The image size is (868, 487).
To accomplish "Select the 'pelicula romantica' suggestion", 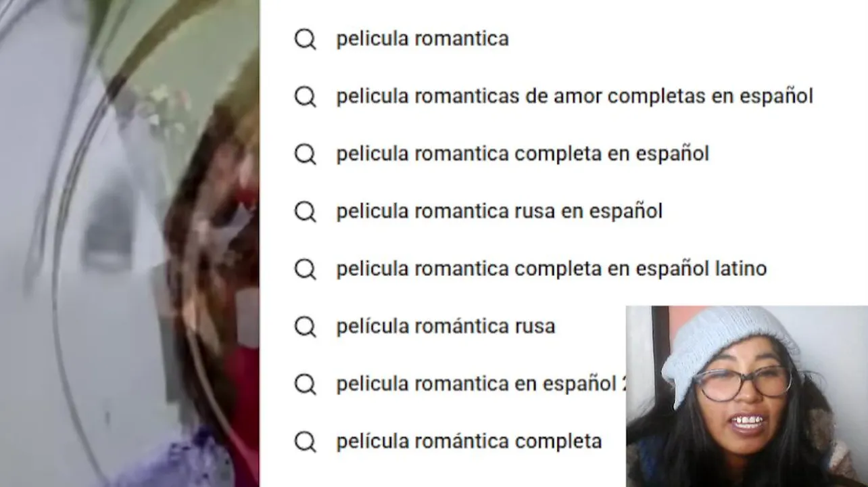I will point(423,39).
